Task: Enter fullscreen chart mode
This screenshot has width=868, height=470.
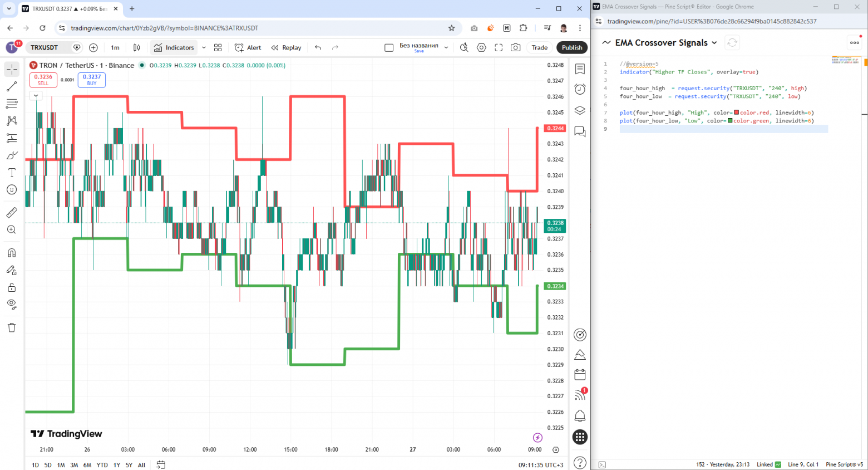Action: (499, 48)
